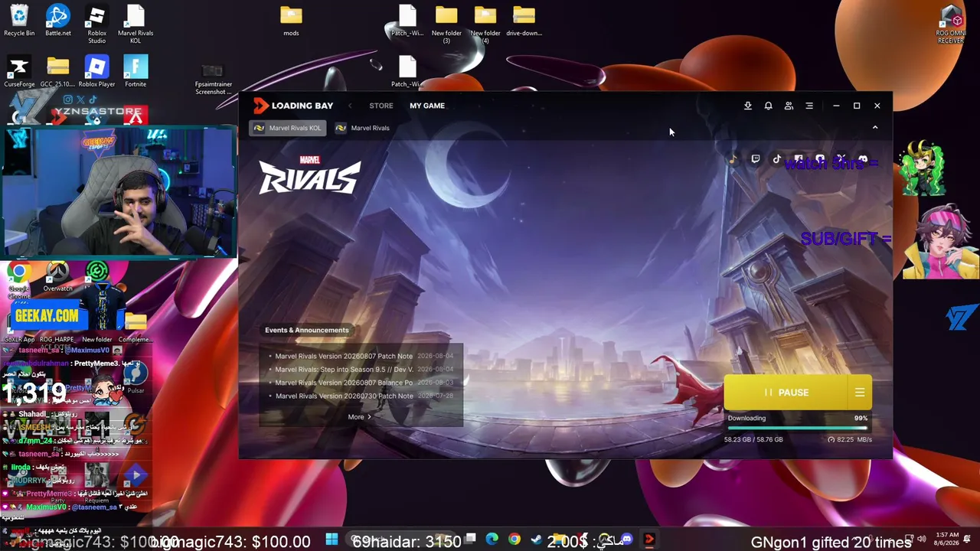Image resolution: width=980 pixels, height=551 pixels.
Task: Open Microsoft Edge from the taskbar
Action: [492, 540]
